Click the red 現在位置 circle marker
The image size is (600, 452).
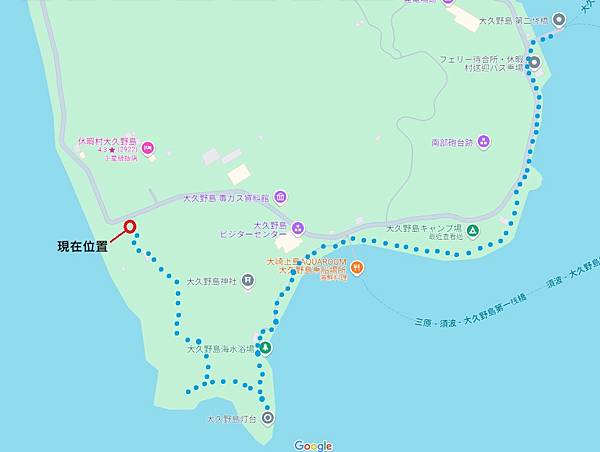(130, 227)
